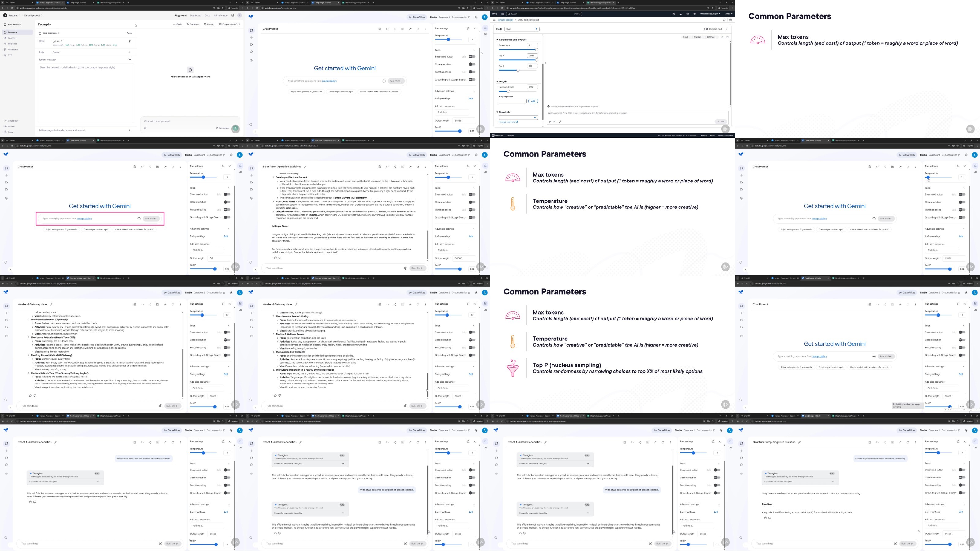Click thumbs up under Quantum Computing quiz response
Viewport: 980px width, 551px height.
(x=765, y=518)
